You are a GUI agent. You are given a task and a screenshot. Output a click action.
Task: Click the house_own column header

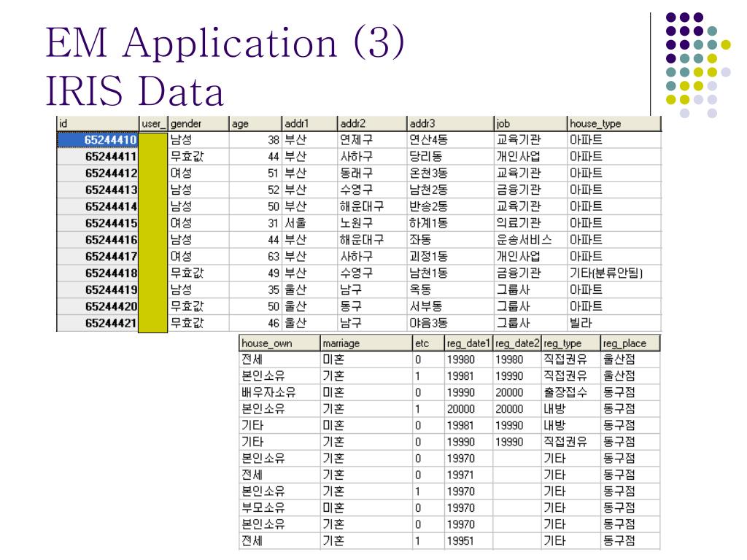(279, 343)
